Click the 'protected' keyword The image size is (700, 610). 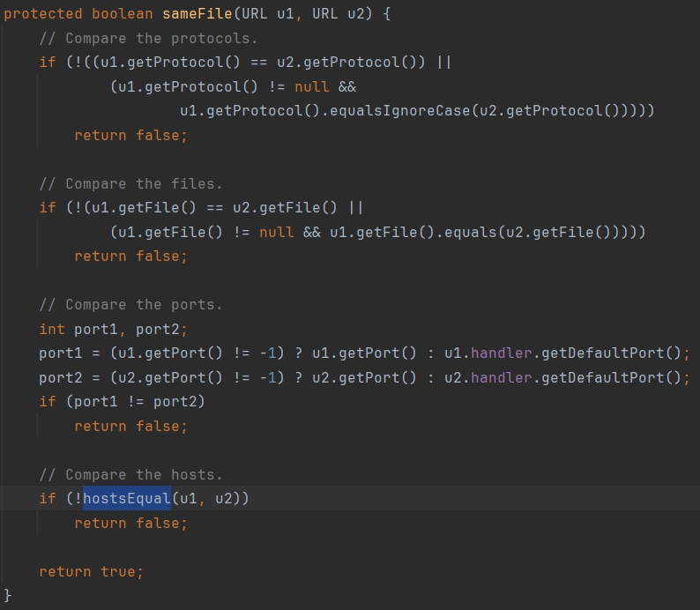pyautogui.click(x=43, y=14)
